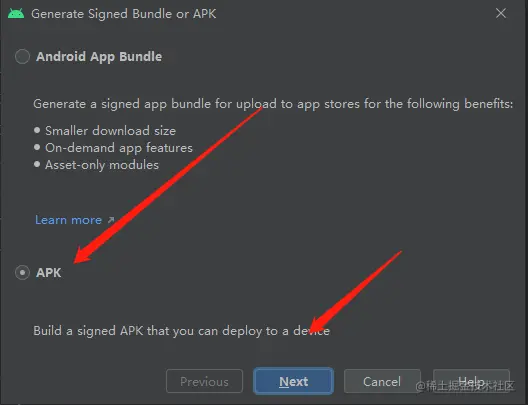
Task: Click the Smaller download size bullet item
Action: click(110, 131)
